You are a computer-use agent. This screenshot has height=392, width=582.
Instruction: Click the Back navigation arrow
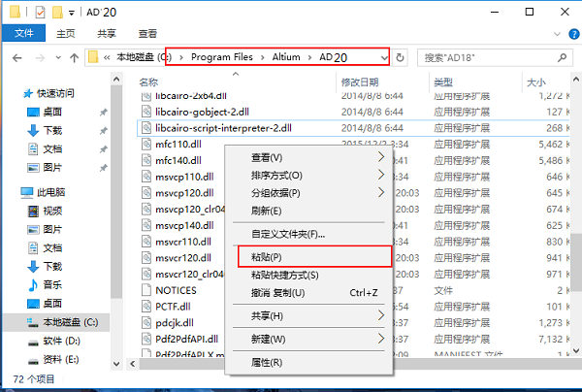click(x=17, y=58)
